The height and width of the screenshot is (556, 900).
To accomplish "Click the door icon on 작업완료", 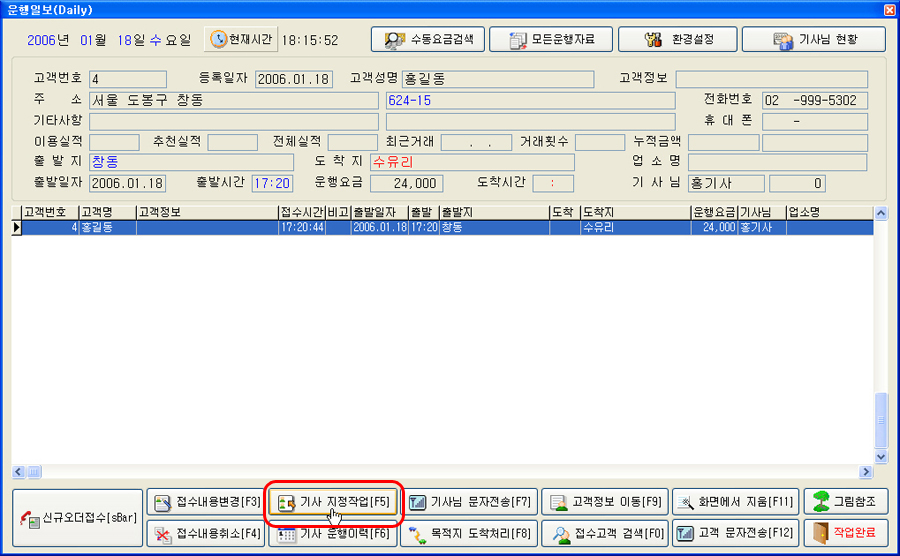I will coord(821,533).
